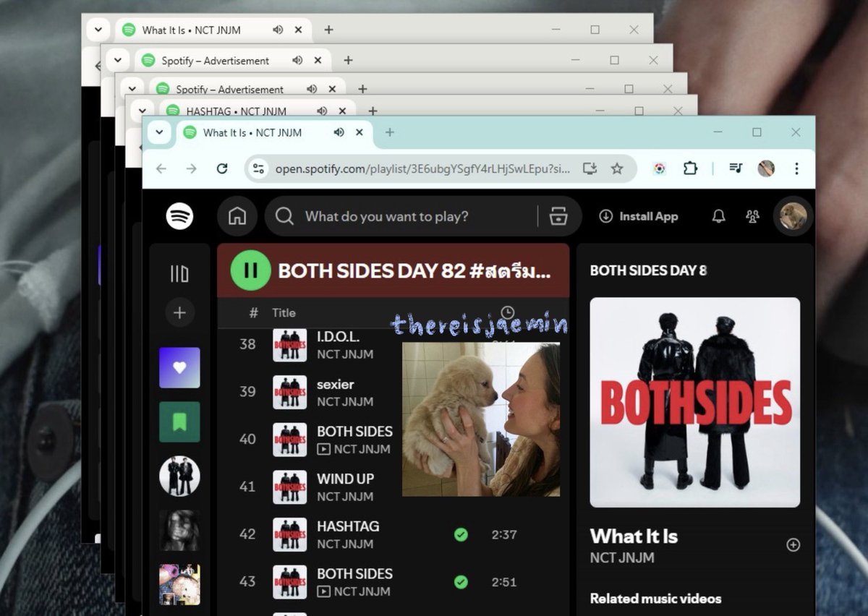Open track 40 BOTH SIDES album thumbnail
This screenshot has width=868, height=616.
290,440
